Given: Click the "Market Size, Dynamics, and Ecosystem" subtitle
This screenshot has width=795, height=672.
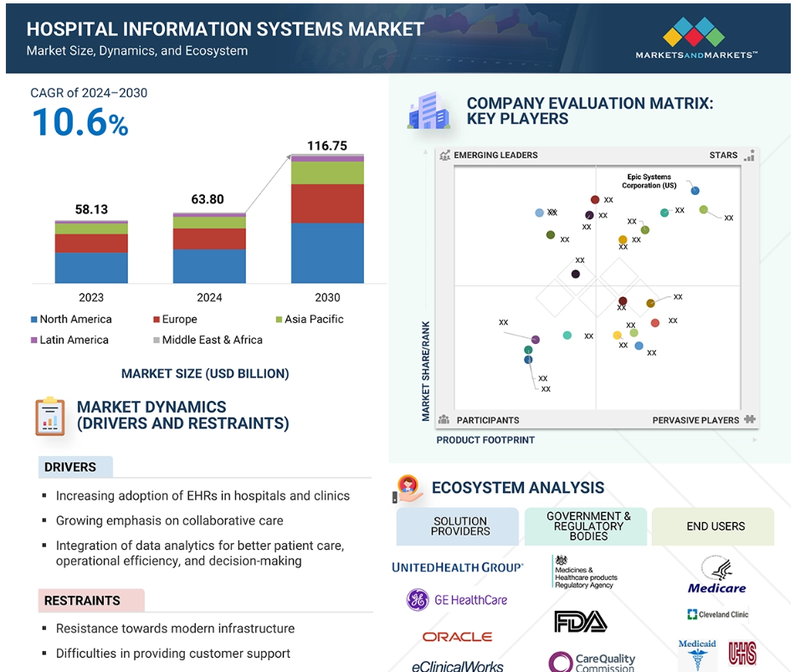Looking at the screenshot, I should pyautogui.click(x=137, y=51).
